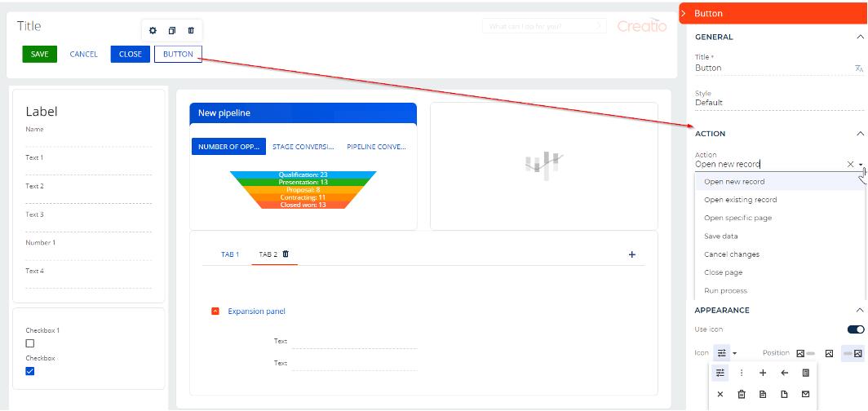Open the Icon selector dropdown arrow
Viewport: 868px width, 411px height.
pyautogui.click(x=734, y=353)
